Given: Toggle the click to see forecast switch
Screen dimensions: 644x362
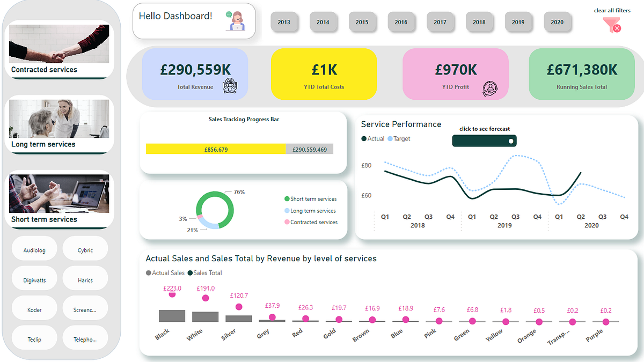Looking at the screenshot, I should click(484, 141).
